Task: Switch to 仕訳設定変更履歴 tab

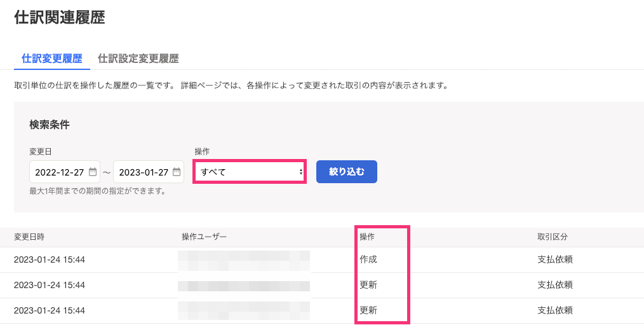Action: click(138, 59)
